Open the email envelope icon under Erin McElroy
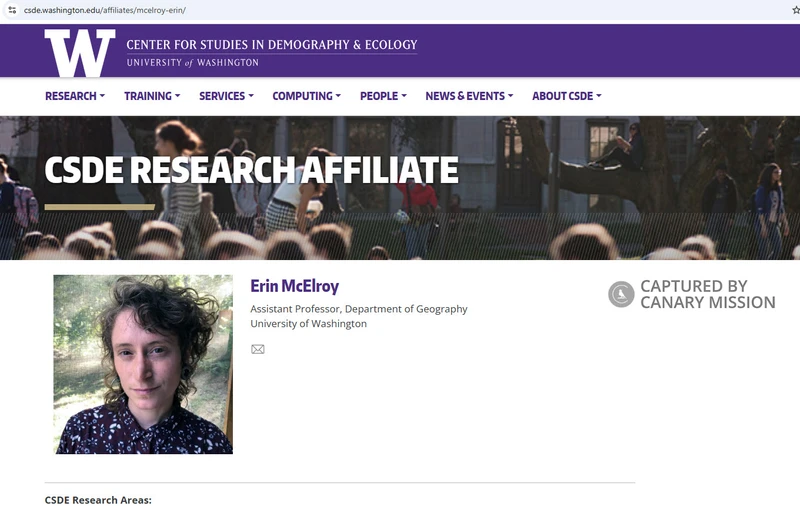 click(258, 349)
